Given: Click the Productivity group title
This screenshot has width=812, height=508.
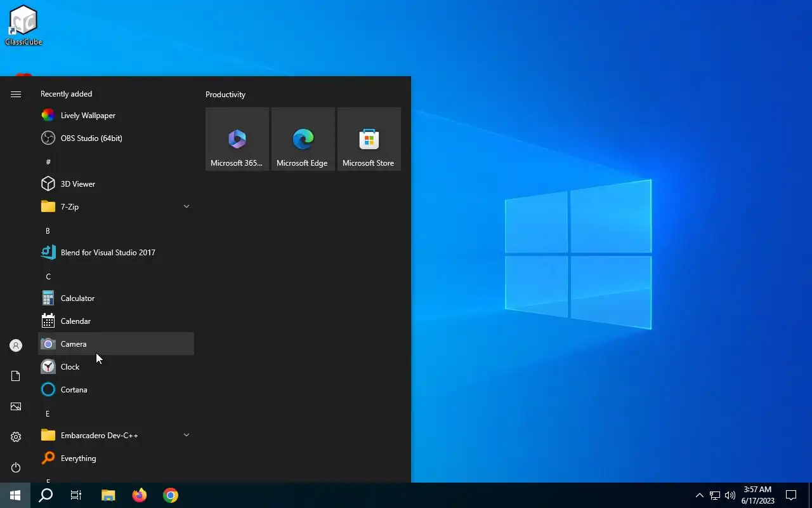Looking at the screenshot, I should (225, 95).
